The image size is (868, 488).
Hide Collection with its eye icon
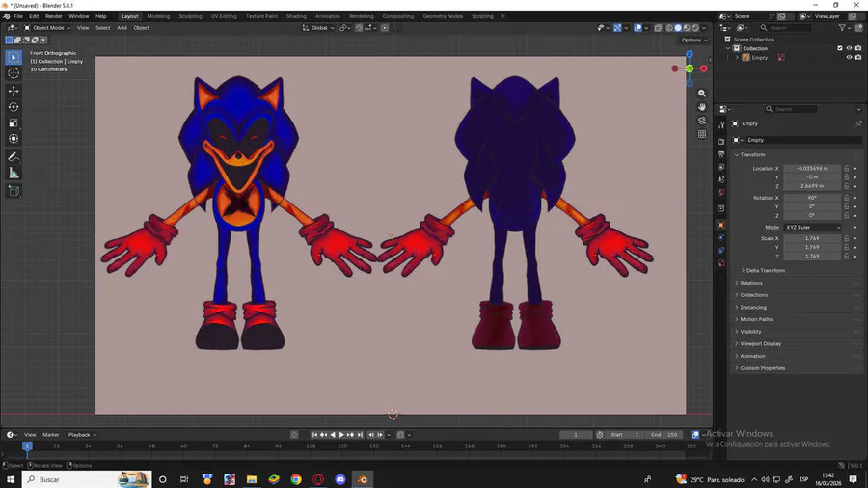coord(849,48)
